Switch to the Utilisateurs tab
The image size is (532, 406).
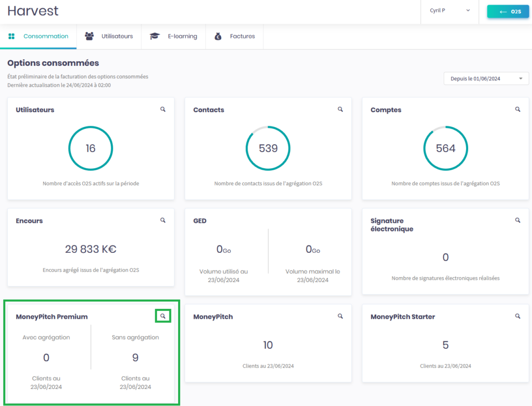[x=109, y=36]
